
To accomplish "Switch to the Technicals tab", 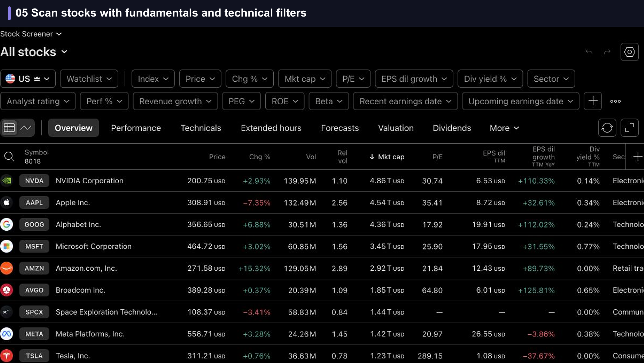I will click(x=201, y=128).
